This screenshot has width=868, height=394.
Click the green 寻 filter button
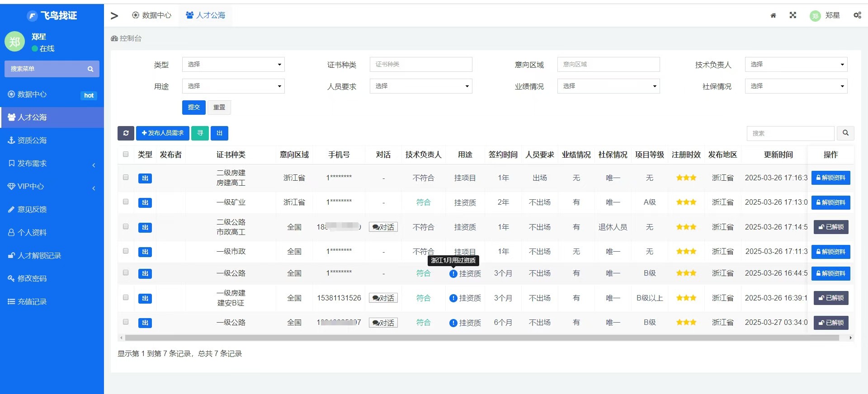click(200, 133)
